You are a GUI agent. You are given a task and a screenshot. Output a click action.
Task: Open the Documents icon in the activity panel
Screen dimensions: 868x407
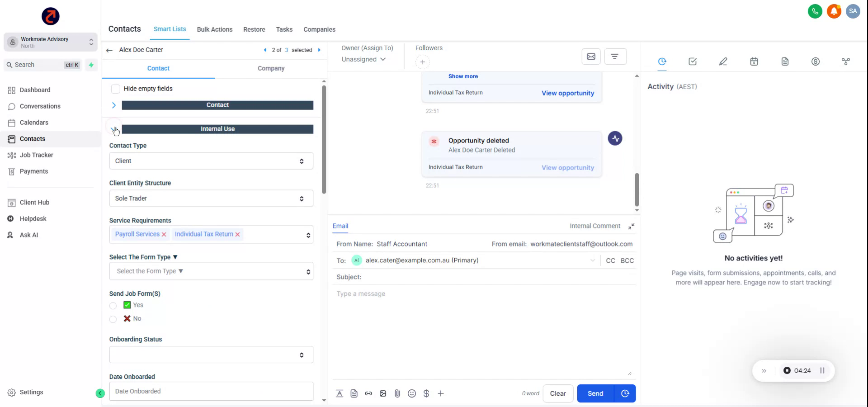click(x=785, y=61)
